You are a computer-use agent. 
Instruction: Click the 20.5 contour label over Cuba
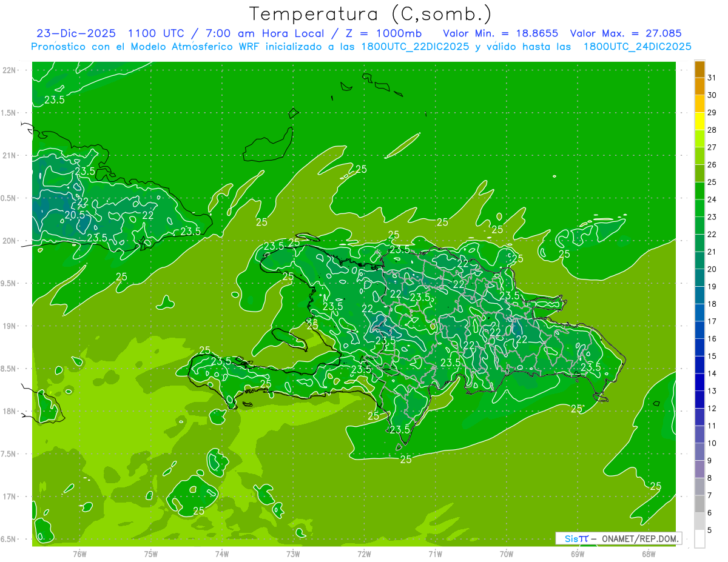pyautogui.click(x=74, y=215)
